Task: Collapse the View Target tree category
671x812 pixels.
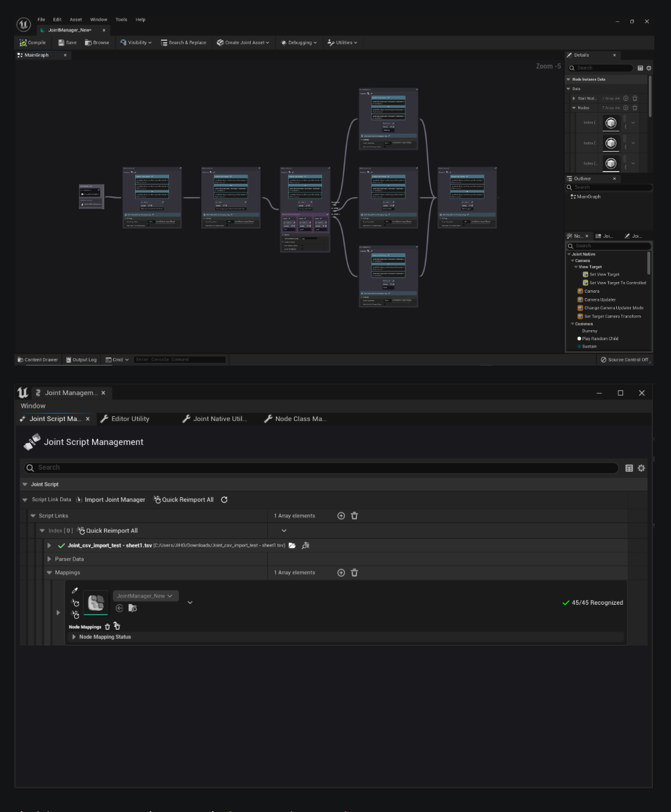Action: pos(575,267)
